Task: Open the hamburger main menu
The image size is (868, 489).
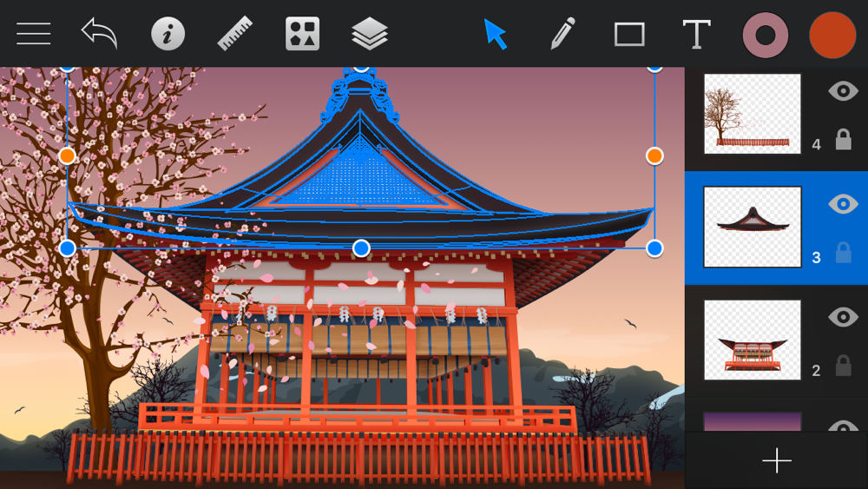Action: [33, 34]
